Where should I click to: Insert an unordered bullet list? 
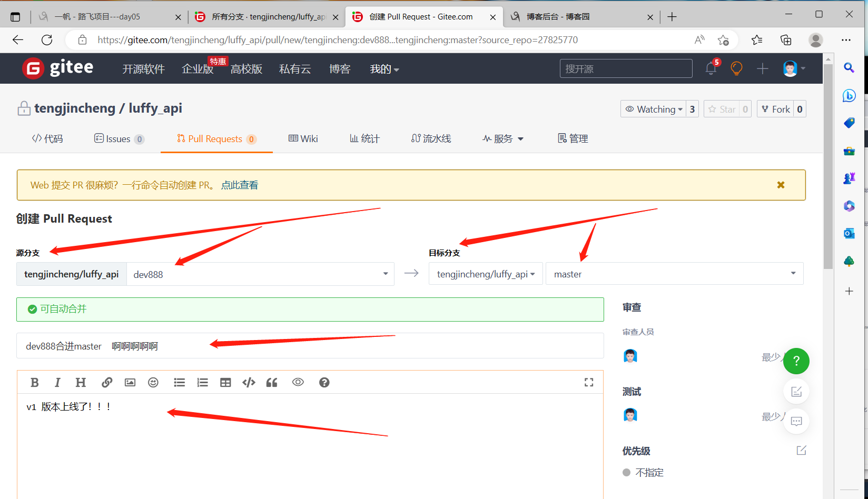(x=180, y=383)
